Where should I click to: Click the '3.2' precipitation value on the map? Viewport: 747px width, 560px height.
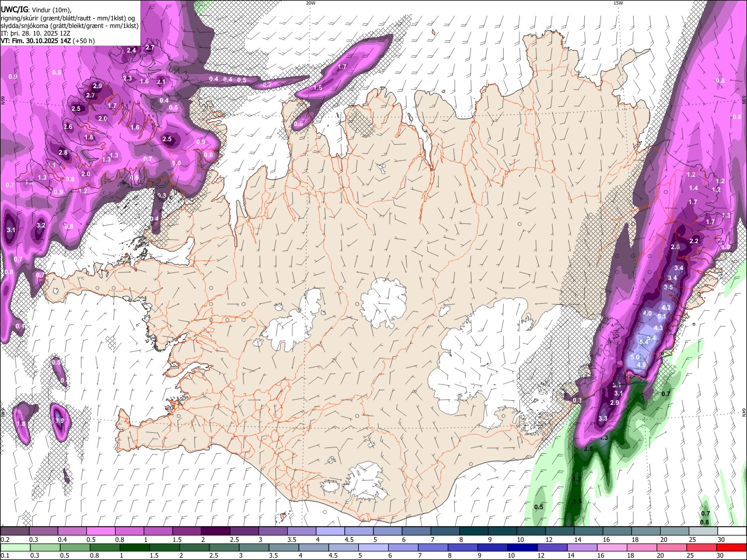point(41,225)
